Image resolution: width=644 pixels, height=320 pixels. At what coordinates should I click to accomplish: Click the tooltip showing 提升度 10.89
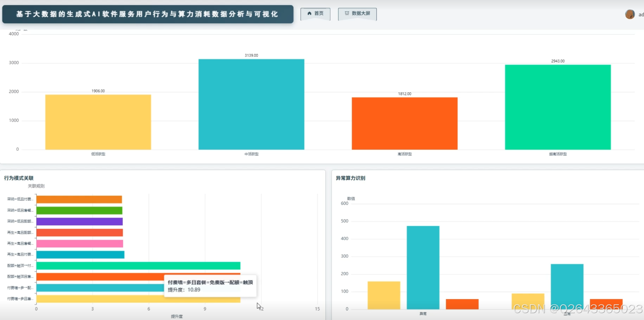210,286
